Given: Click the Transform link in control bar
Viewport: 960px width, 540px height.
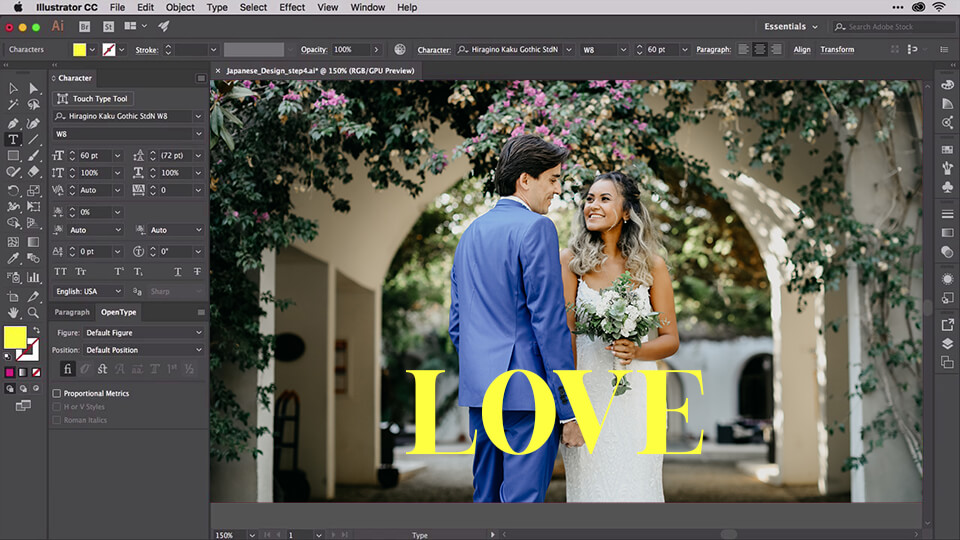Looking at the screenshot, I should [x=837, y=49].
